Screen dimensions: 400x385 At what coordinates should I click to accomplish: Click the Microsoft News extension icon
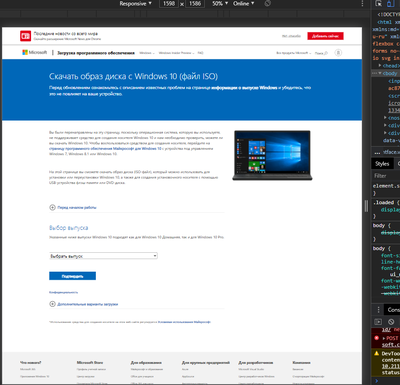pos(26,36)
